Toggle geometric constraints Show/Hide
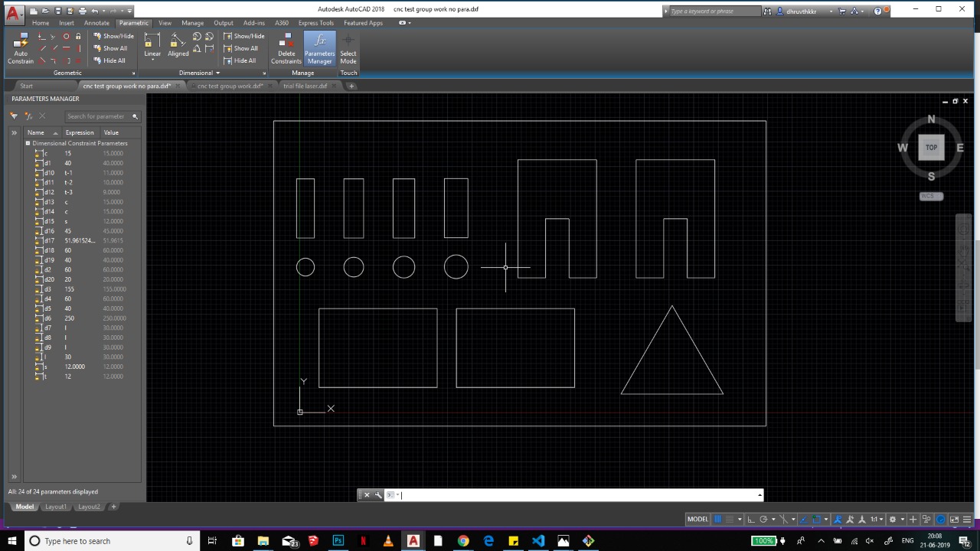 point(114,36)
